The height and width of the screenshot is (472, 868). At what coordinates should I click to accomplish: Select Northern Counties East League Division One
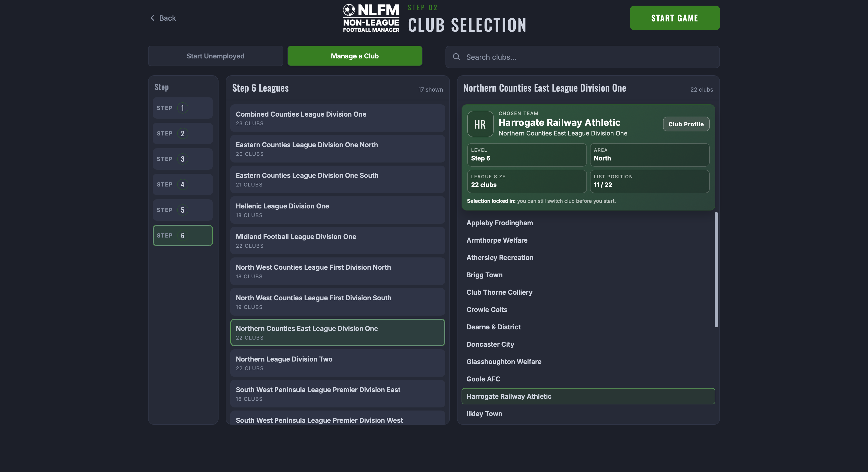[337, 332]
